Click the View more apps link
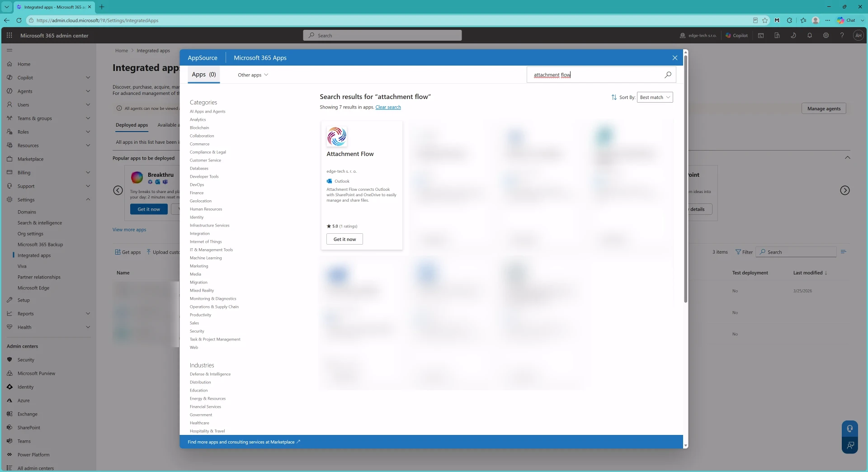Viewport: 868px width, 472px height. (x=129, y=230)
